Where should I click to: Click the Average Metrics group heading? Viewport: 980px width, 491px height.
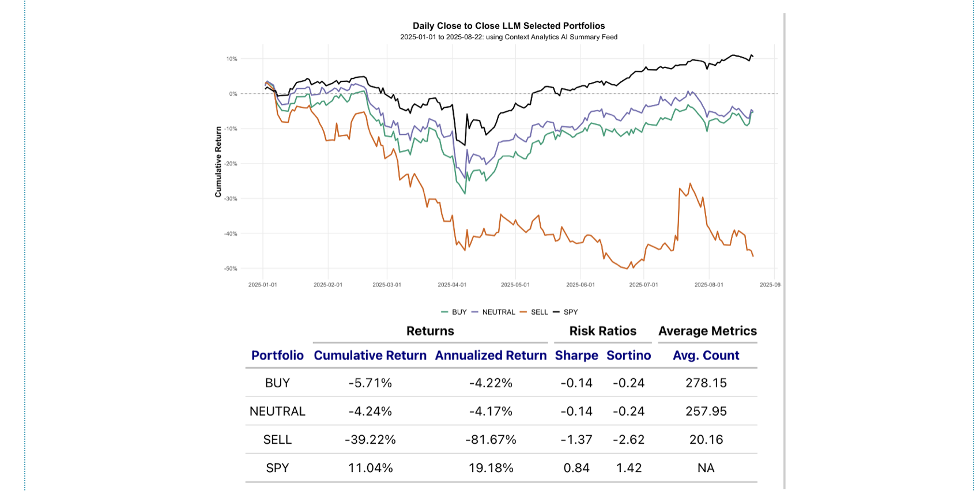pos(707,331)
